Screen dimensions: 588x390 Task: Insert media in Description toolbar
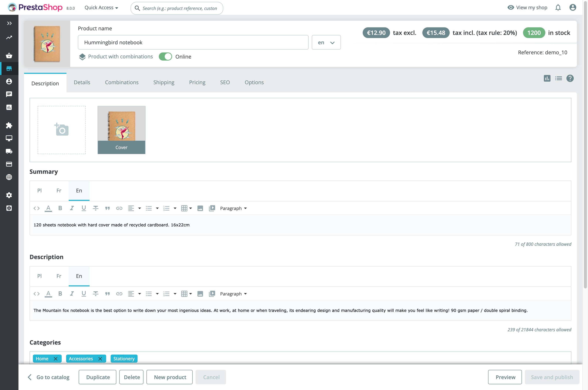coord(212,294)
